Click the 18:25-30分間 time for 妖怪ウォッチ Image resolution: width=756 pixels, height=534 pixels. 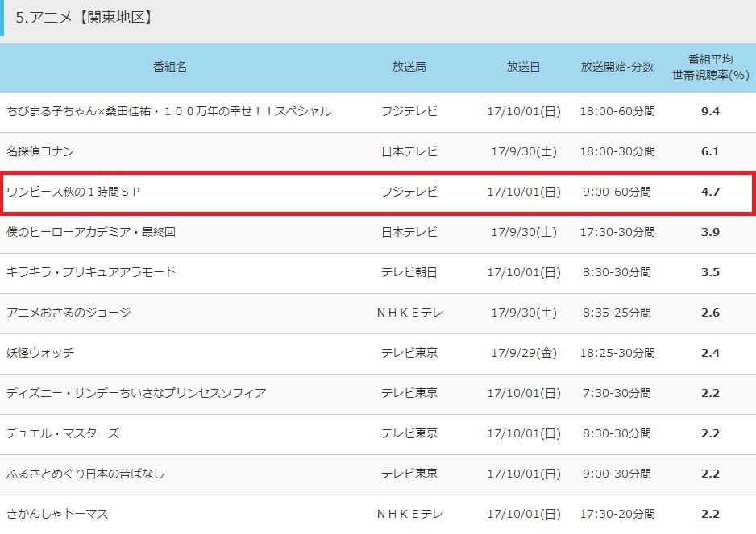point(617,353)
